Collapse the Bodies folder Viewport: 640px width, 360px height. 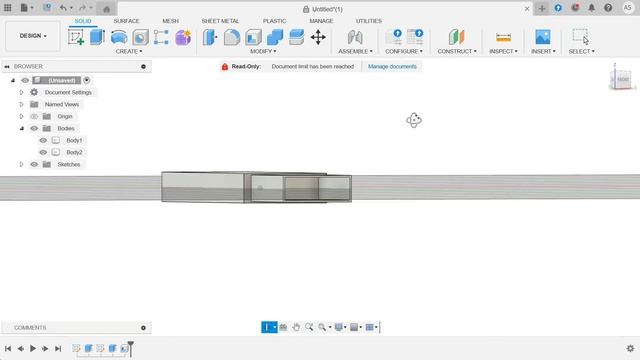coord(22,129)
